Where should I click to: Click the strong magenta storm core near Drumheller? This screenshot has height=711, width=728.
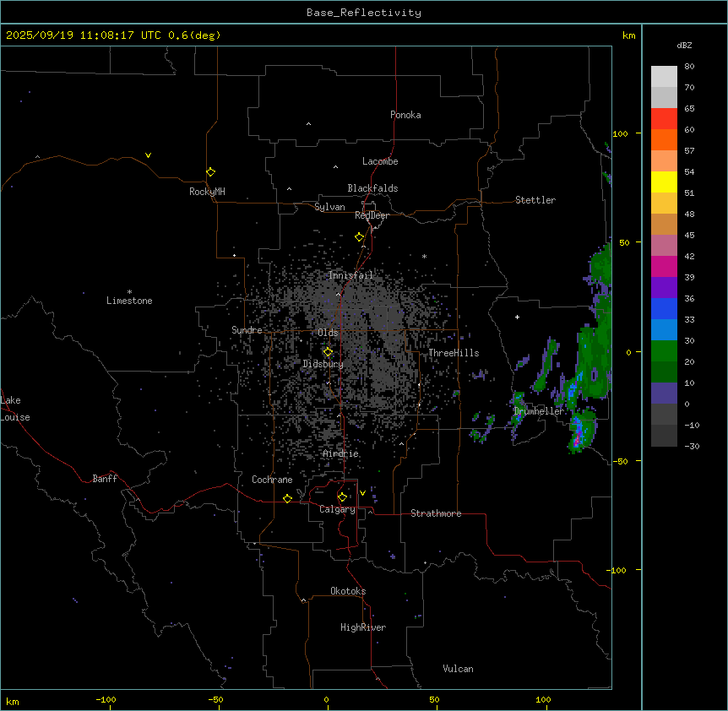point(578,440)
